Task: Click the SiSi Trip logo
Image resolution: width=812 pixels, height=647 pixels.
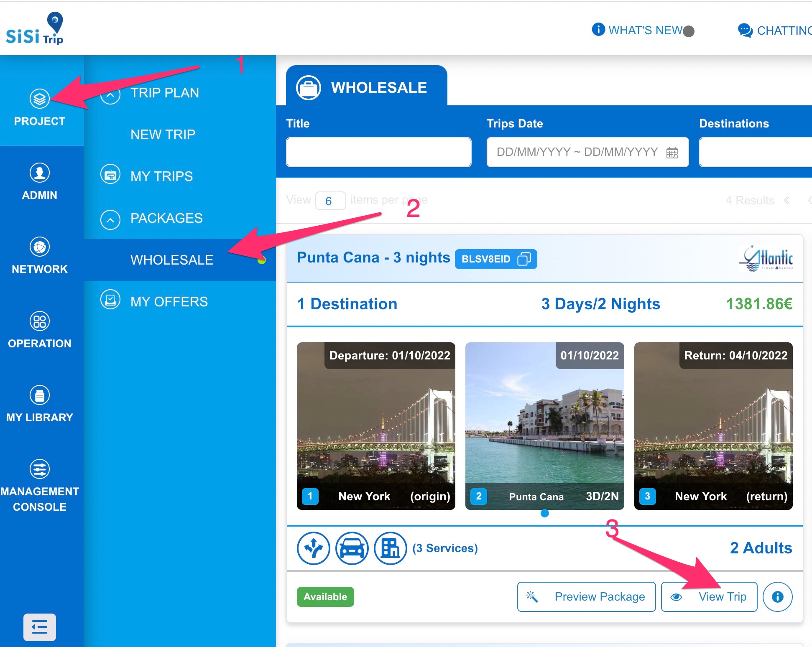Action: point(35,28)
